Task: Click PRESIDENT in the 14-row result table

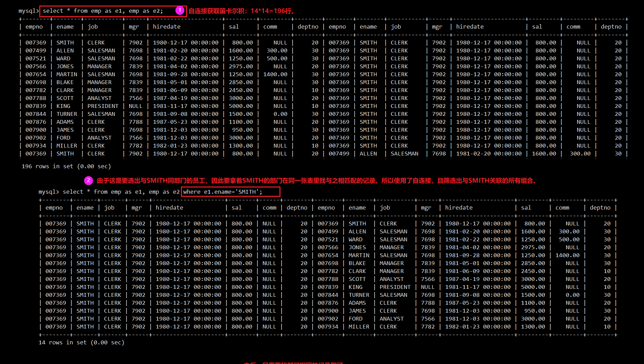Action: [395, 287]
